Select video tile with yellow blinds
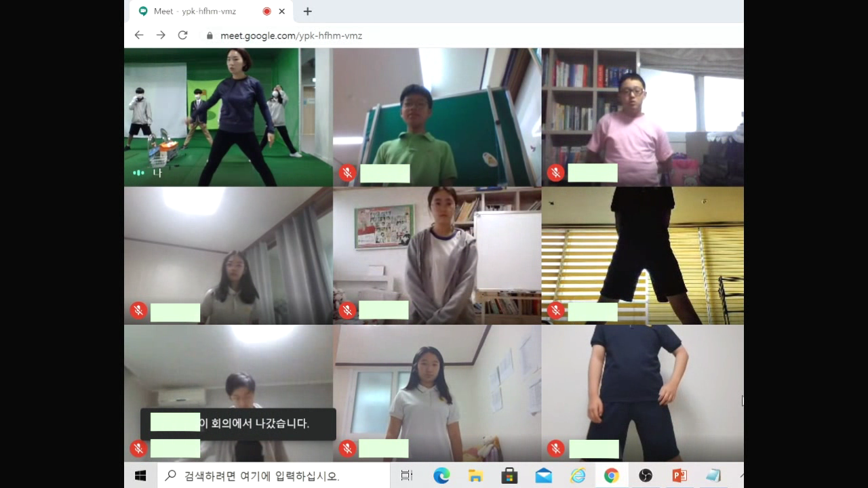Viewport: 868px width, 488px height. point(642,256)
